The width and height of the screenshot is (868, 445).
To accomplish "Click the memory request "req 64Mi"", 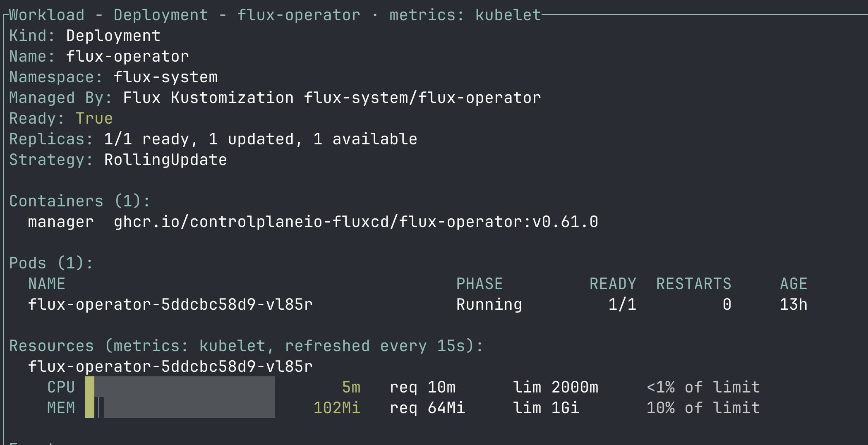I will tap(427, 408).
